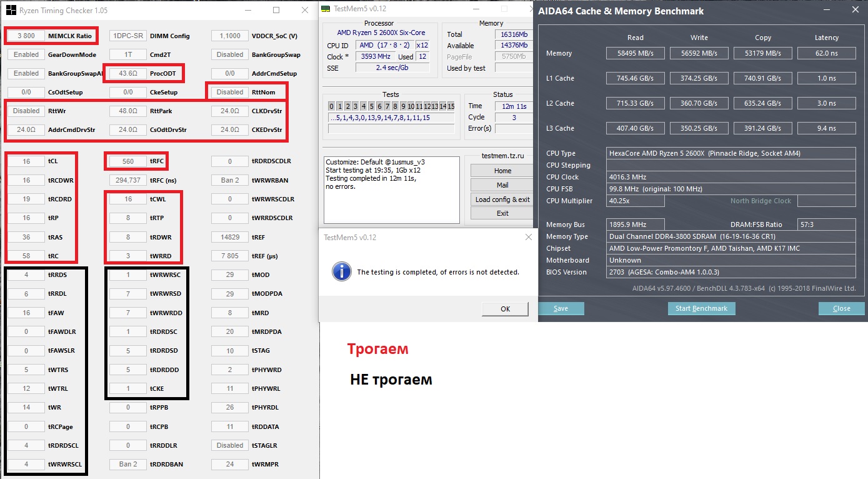
Task: Click the Memory Latency 62.0 ns value
Action: pos(827,53)
